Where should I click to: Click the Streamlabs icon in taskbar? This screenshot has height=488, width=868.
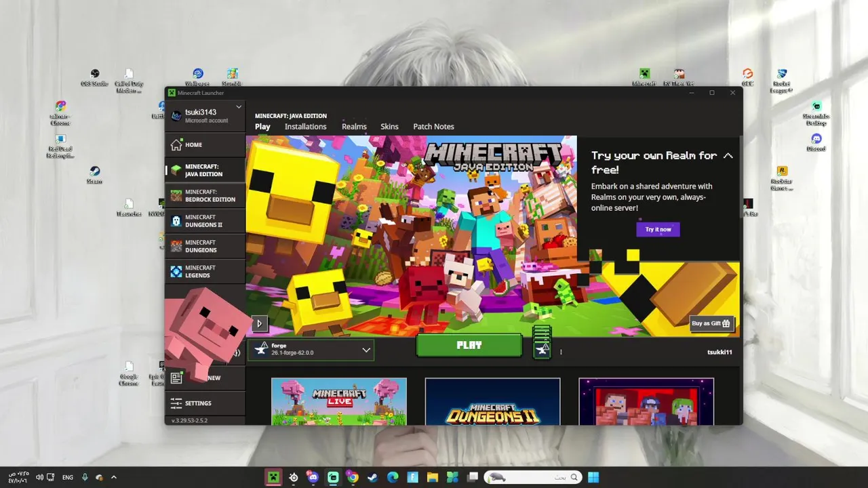click(x=333, y=477)
